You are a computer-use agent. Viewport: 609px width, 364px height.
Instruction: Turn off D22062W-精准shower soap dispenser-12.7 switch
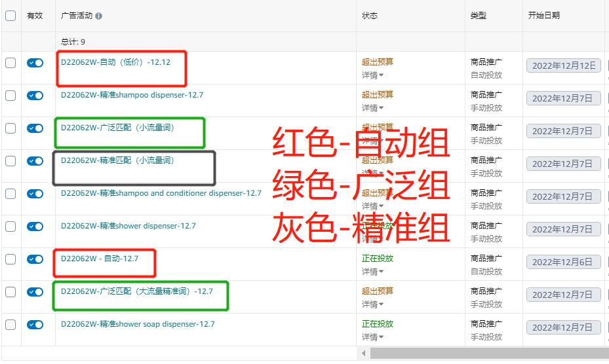35,325
